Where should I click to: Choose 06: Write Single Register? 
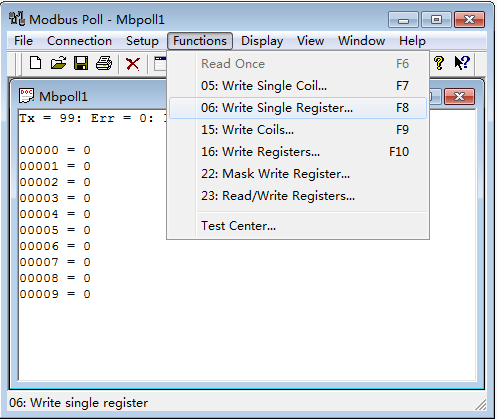tap(298, 108)
